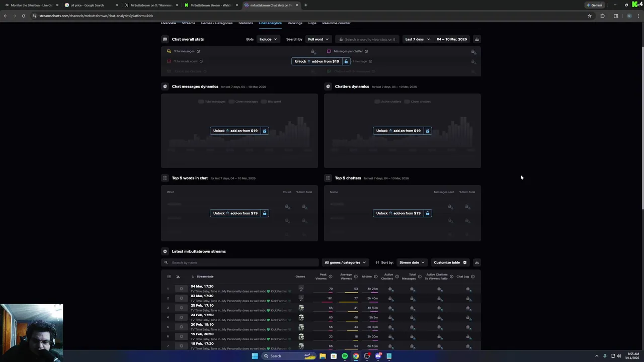Open Chrome from the taskbar
Viewport: 644px width, 362px height.
(x=356, y=356)
